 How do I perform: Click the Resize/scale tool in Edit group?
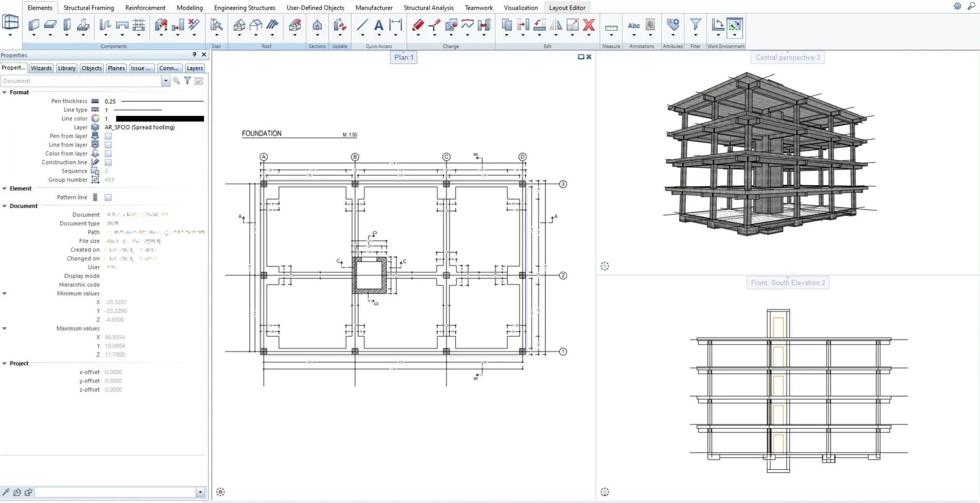[572, 25]
